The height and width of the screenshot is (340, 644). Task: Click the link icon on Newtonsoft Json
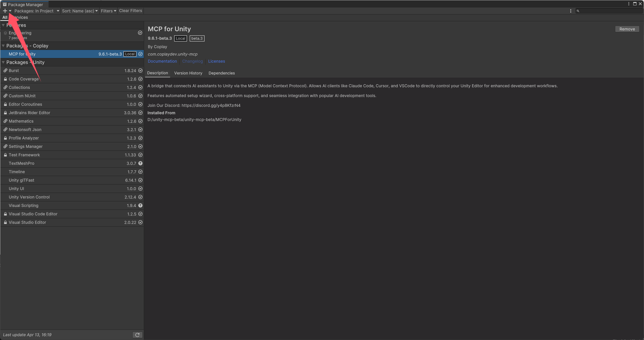pos(5,130)
